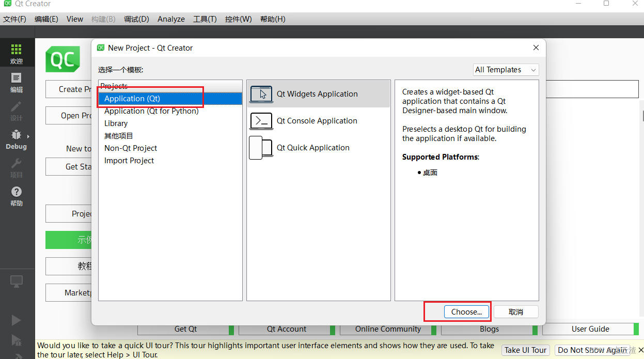The height and width of the screenshot is (359, 644).
Task: Open the Get Qt link button
Action: pyautogui.click(x=186, y=329)
